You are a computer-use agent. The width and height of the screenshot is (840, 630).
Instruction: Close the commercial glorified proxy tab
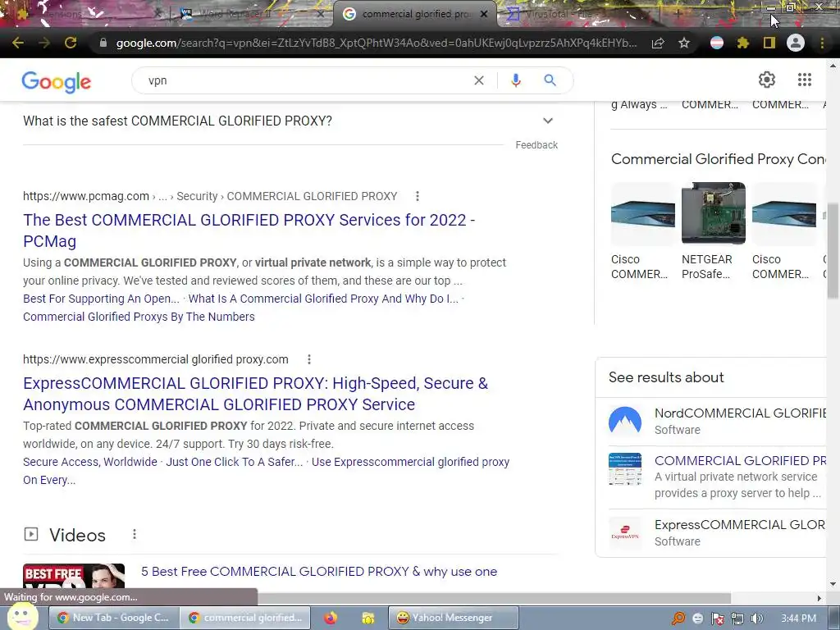pyautogui.click(x=484, y=15)
